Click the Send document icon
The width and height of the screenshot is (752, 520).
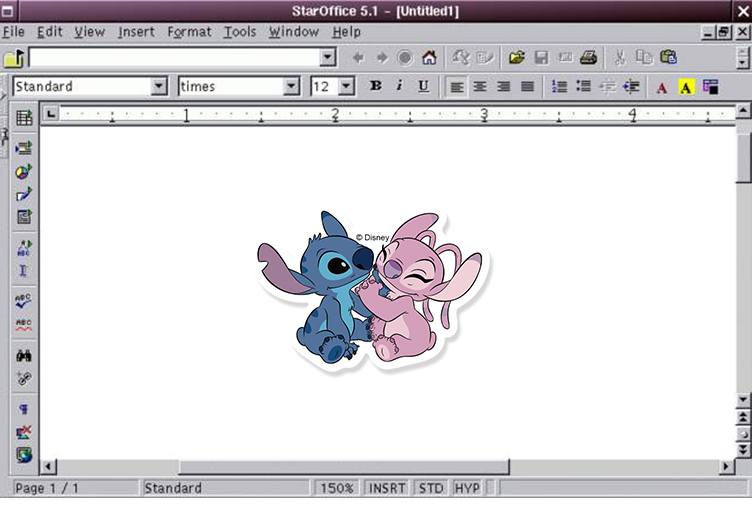(x=565, y=58)
